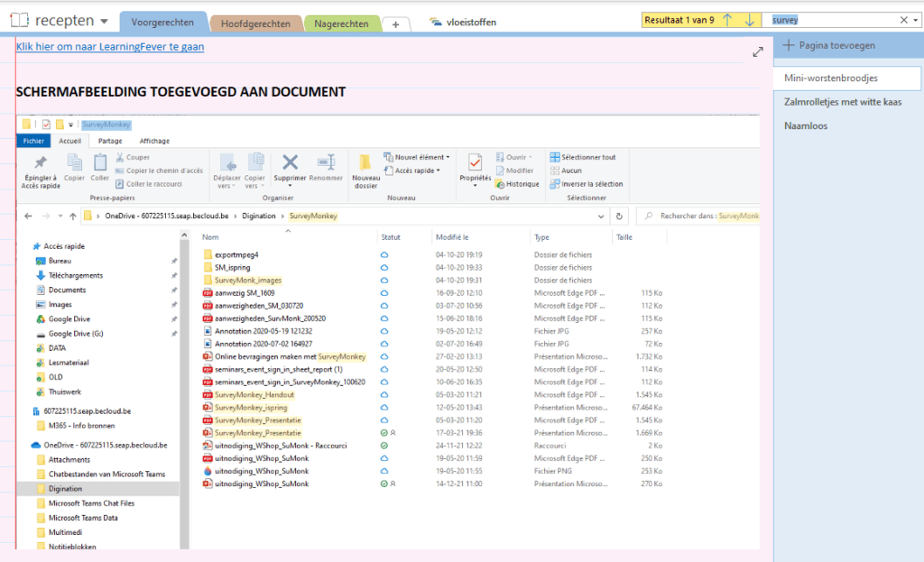
Task: Sort by the Nom column header
Action: click(x=210, y=237)
